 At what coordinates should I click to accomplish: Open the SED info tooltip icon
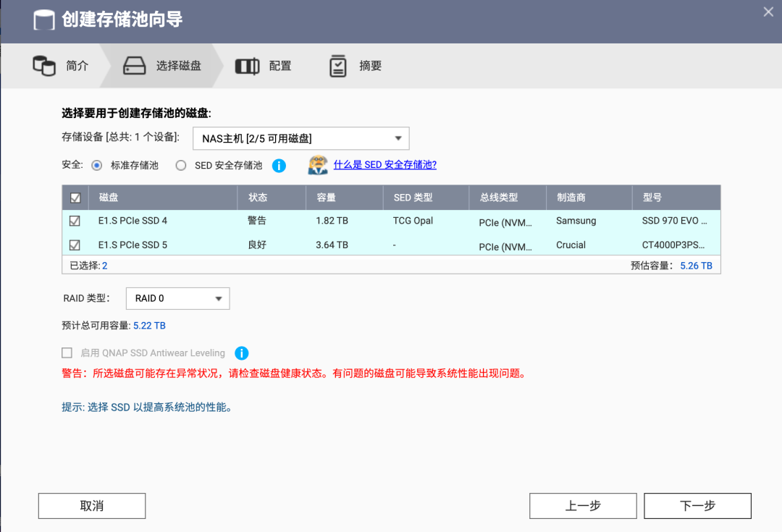279,165
